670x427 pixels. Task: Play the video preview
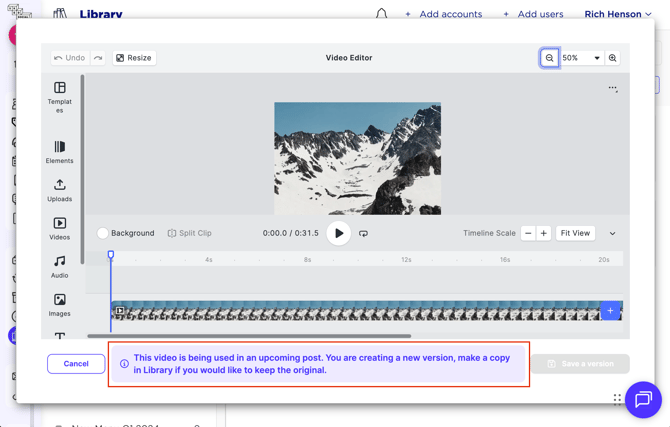339,233
